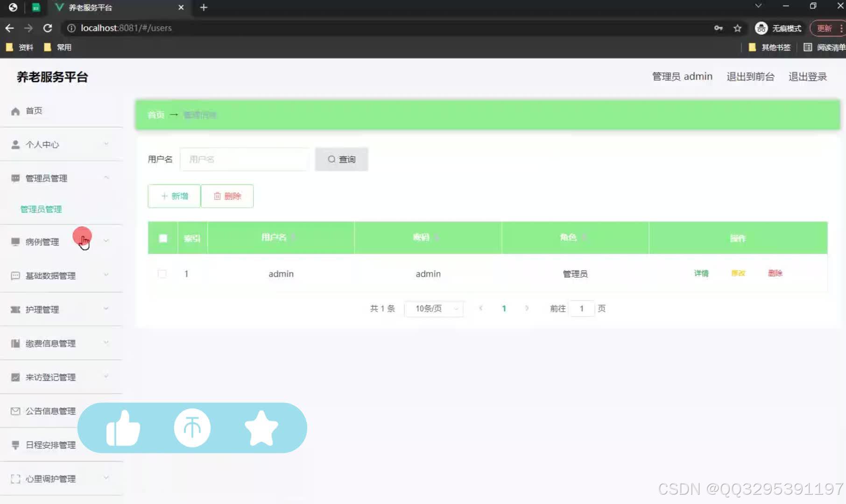The height and width of the screenshot is (504, 846).
Task: Click the previous page arrow in pagination
Action: (x=481, y=308)
